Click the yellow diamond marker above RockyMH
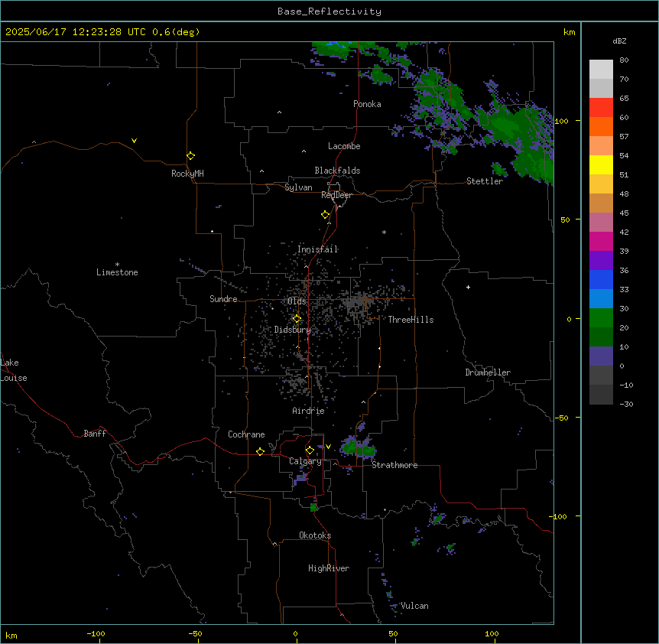659x644 pixels. pos(191,156)
